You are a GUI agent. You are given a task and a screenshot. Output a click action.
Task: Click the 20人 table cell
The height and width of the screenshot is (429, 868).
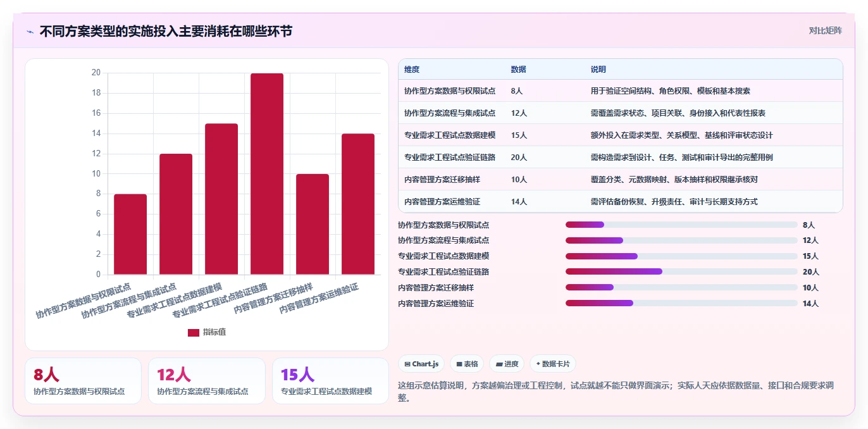click(519, 158)
